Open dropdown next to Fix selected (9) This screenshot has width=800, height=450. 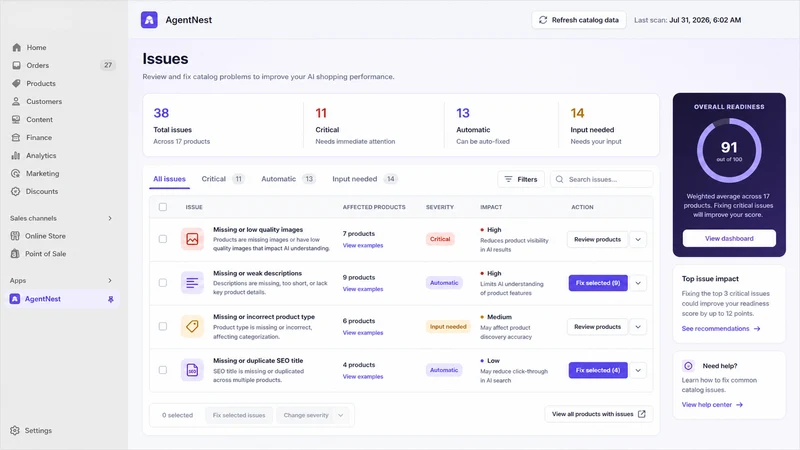pos(638,283)
